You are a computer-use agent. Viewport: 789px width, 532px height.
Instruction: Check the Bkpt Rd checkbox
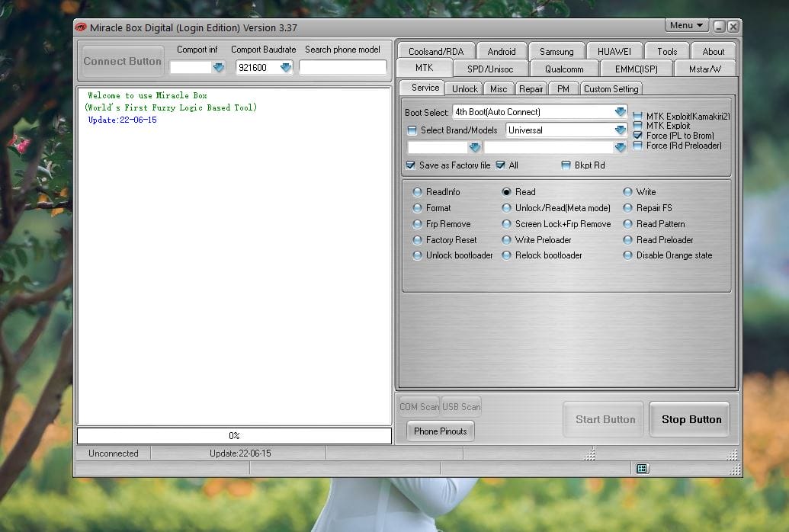pos(565,165)
